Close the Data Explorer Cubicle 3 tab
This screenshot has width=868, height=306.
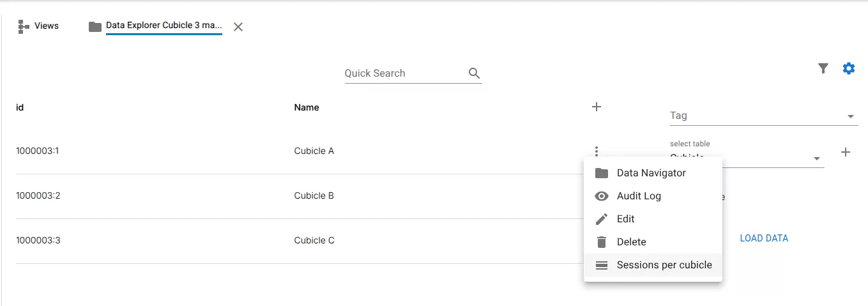(x=238, y=27)
